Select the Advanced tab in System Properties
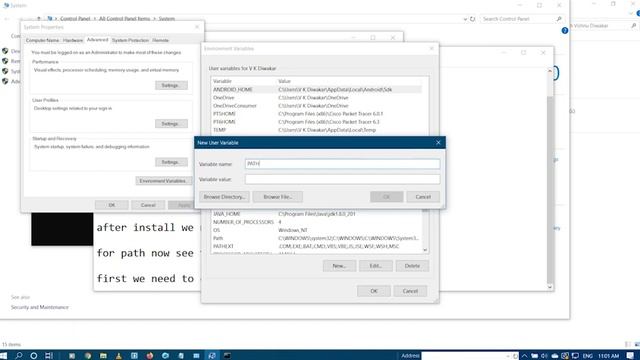This screenshot has width=640, height=360. [97, 40]
